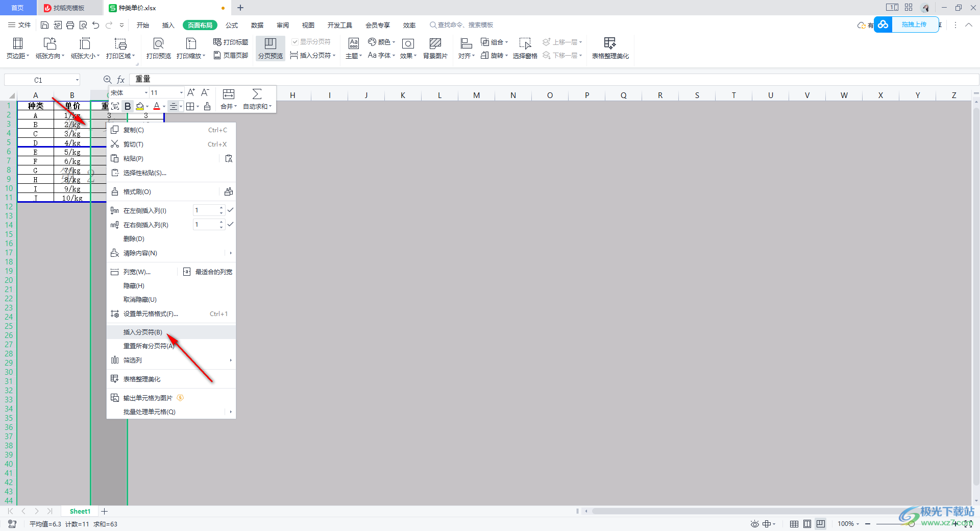Confirm 在右侧插入列 with its check mark
Viewport: 980px width, 531px height.
[230, 224]
